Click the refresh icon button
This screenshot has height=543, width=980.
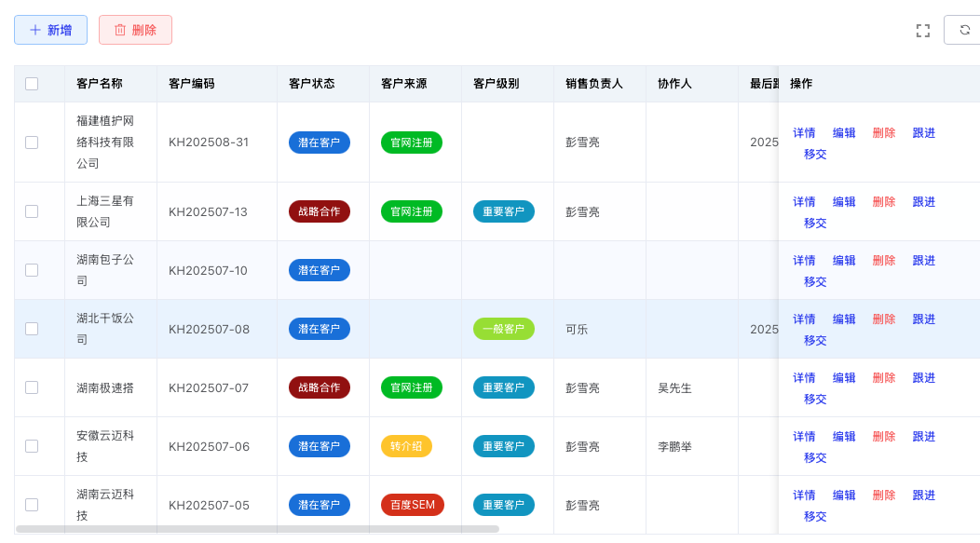[x=964, y=30]
